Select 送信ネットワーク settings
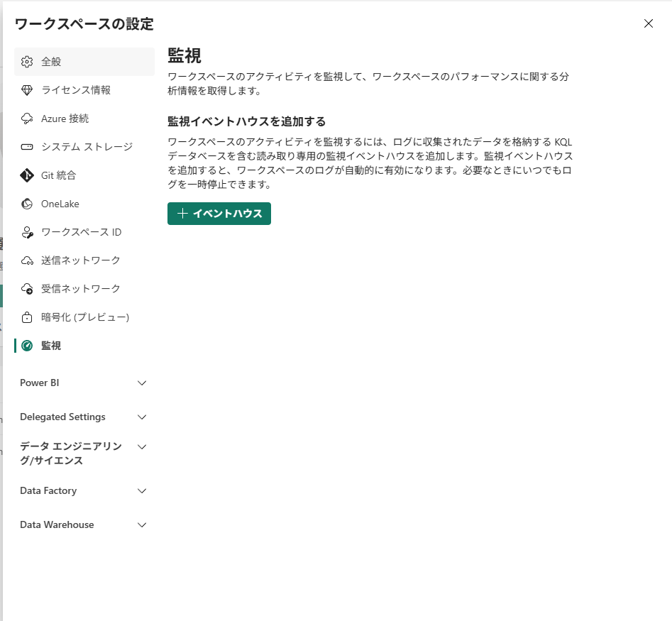672x621 pixels. (84, 260)
